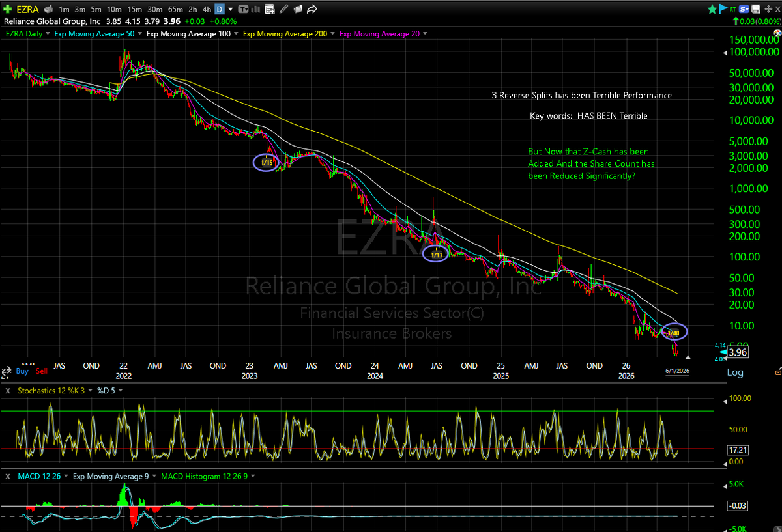Click the -0.03 MACD value label
This screenshot has height=532, width=782.
(x=737, y=505)
